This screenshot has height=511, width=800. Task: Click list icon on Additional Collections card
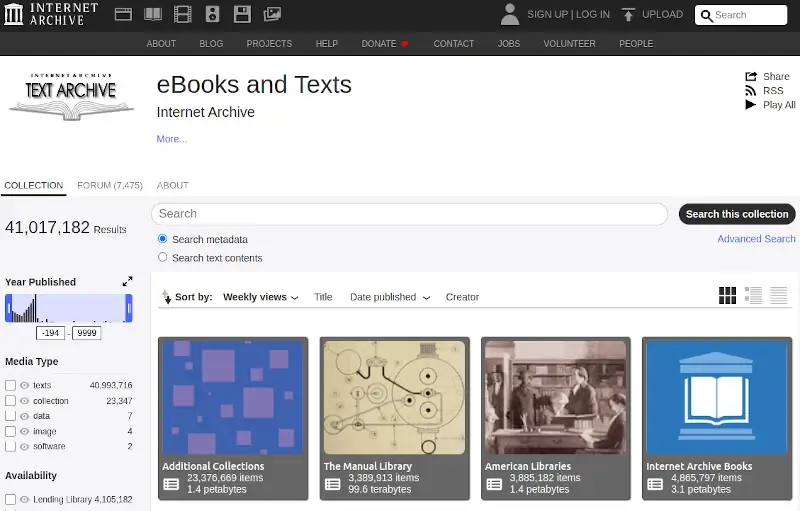point(171,484)
